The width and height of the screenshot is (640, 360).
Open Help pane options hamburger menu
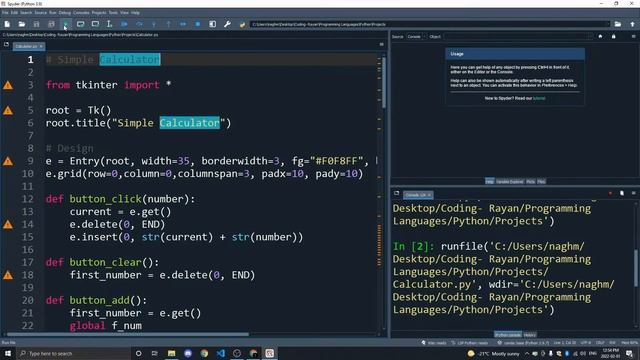[633, 37]
